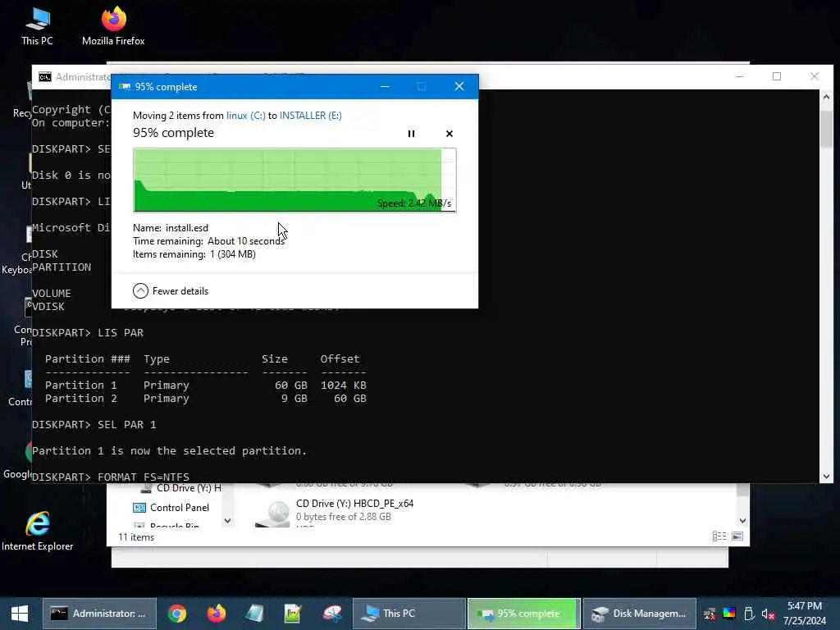The width and height of the screenshot is (840, 630).
Task: Click the 'Partition 1' row in diskpart output
Action: 206,386
